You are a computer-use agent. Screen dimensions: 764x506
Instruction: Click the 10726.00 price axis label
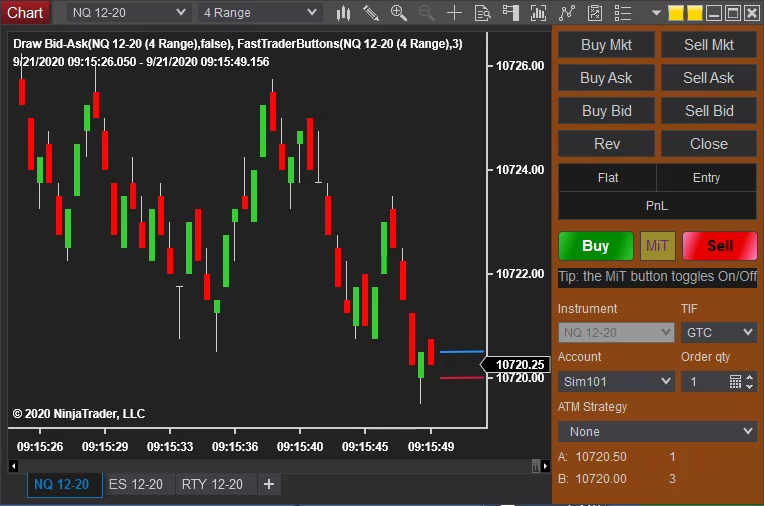[519, 65]
